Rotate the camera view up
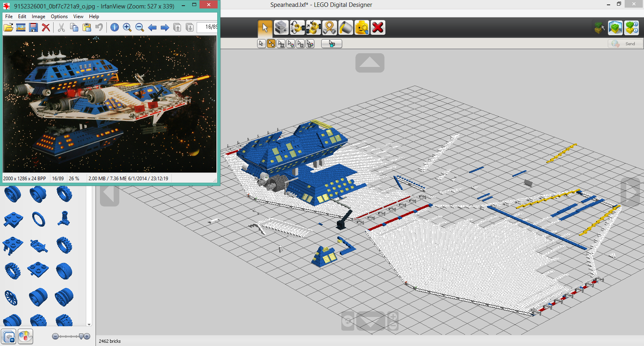The width and height of the screenshot is (644, 346). 370,63
